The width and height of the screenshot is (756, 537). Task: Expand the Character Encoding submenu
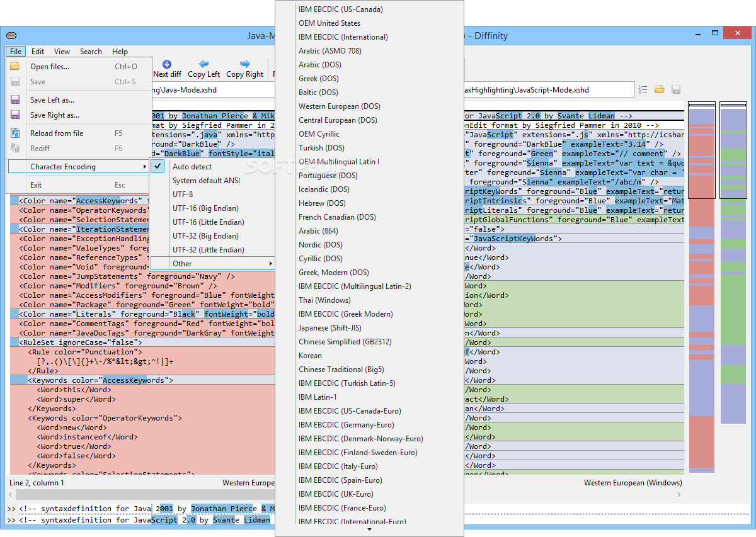coord(79,167)
